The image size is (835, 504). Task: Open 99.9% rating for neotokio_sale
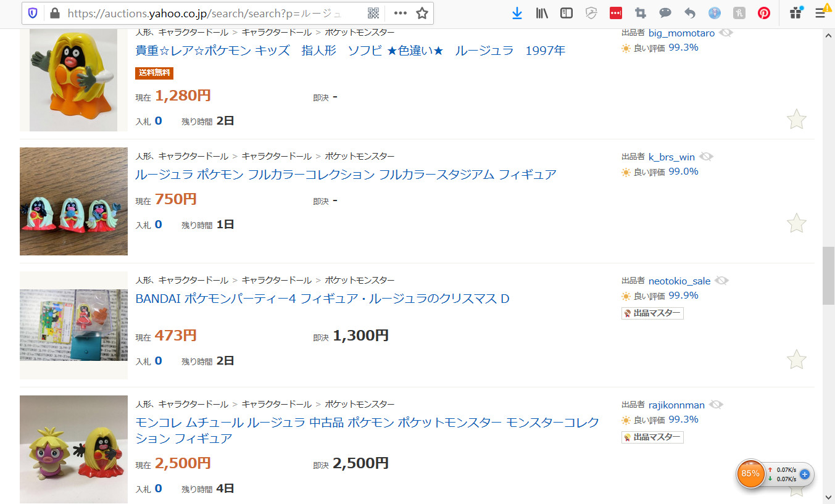coord(684,295)
